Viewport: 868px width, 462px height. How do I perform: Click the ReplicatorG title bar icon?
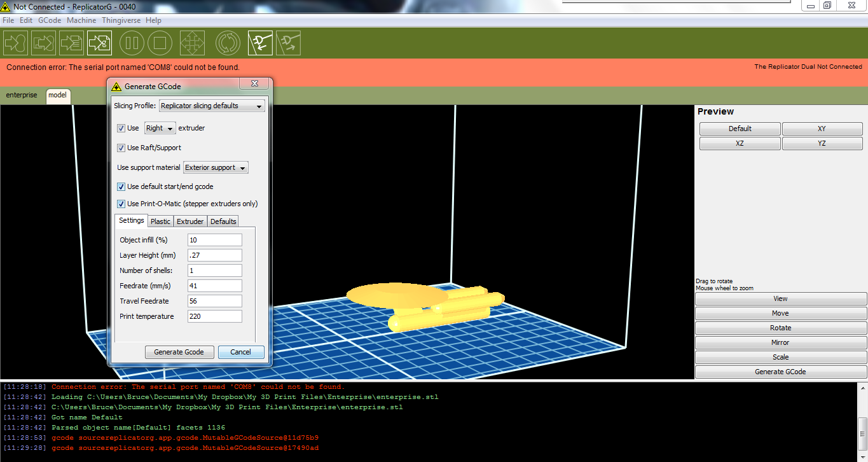click(6, 6)
